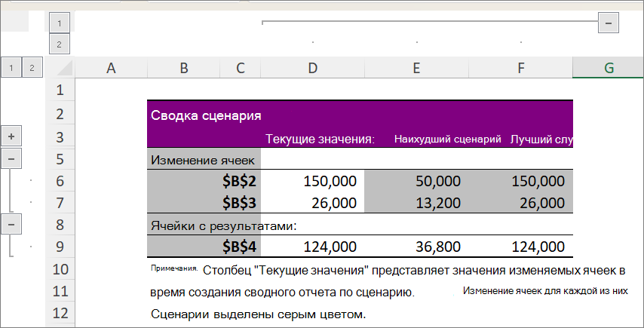This screenshot has height=328, width=644.
Task: Select row 11 header
Action: (x=60, y=291)
